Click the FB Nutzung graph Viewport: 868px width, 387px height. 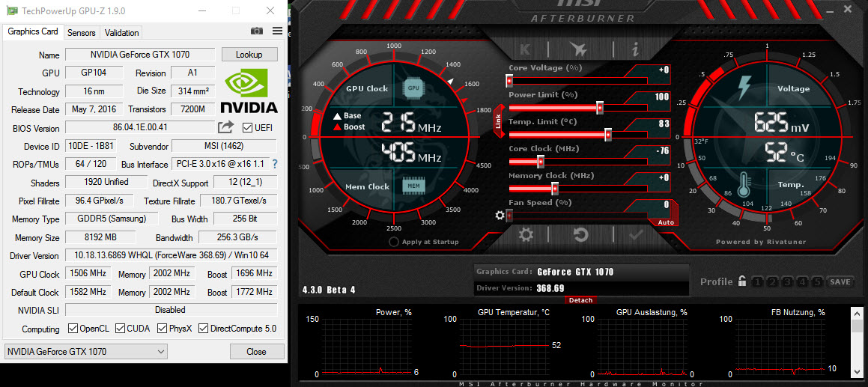779,347
